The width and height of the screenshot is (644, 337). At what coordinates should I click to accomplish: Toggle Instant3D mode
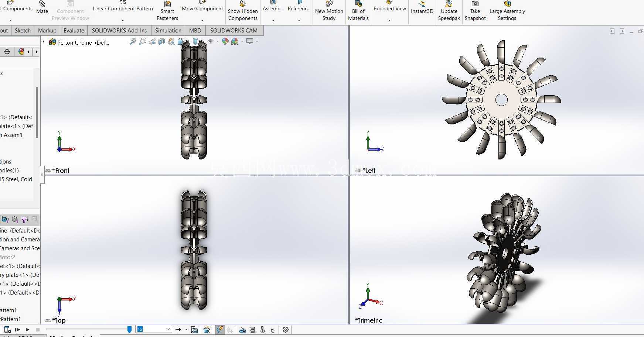pyautogui.click(x=422, y=8)
